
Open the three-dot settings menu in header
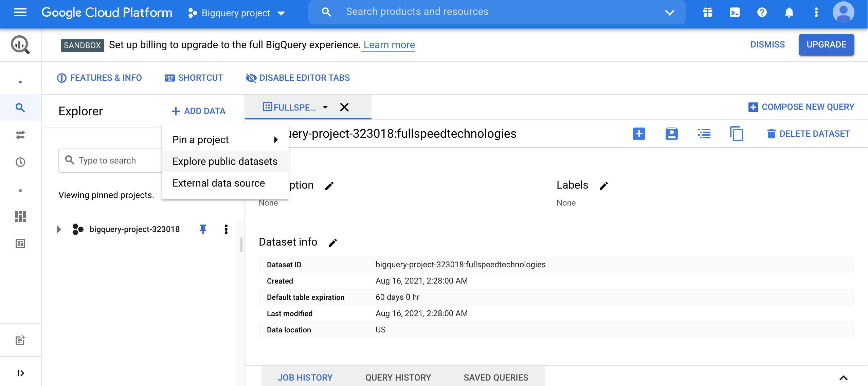click(x=816, y=13)
